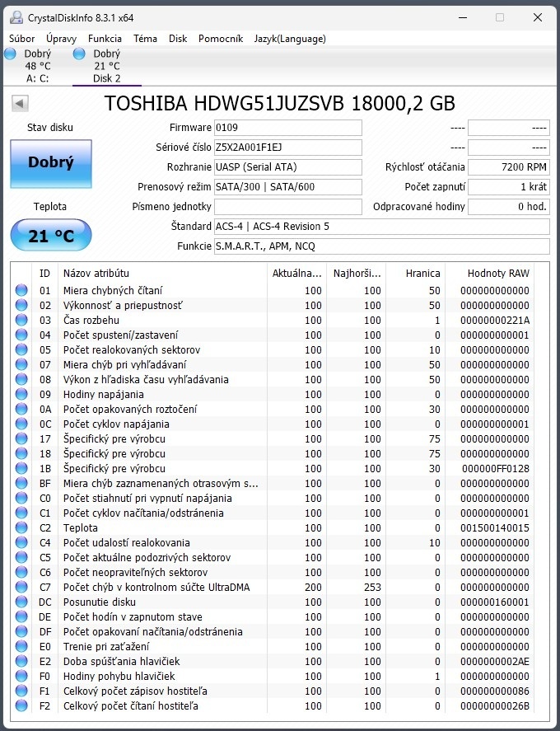The image size is (560, 731).
Task: Click status icon for Čas rozbehu
Action: coord(21,321)
